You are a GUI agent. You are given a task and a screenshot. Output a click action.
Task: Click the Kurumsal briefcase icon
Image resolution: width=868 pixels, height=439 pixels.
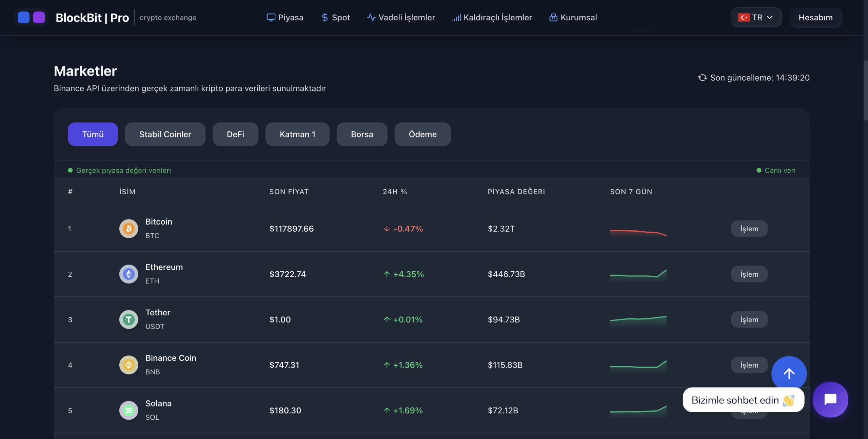click(x=553, y=18)
